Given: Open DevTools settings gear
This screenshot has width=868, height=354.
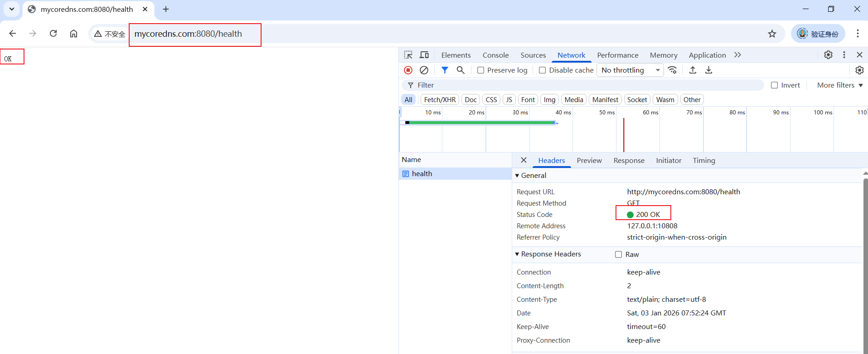Looking at the screenshot, I should [x=828, y=55].
